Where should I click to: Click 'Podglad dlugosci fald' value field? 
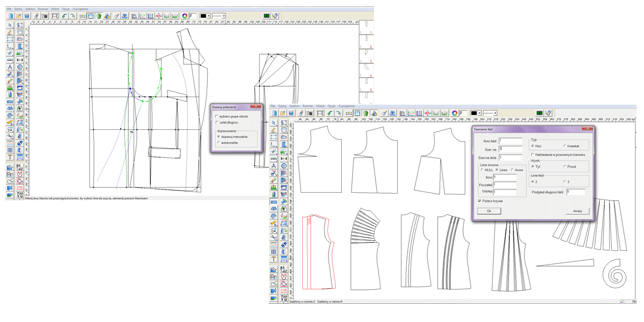575,192
